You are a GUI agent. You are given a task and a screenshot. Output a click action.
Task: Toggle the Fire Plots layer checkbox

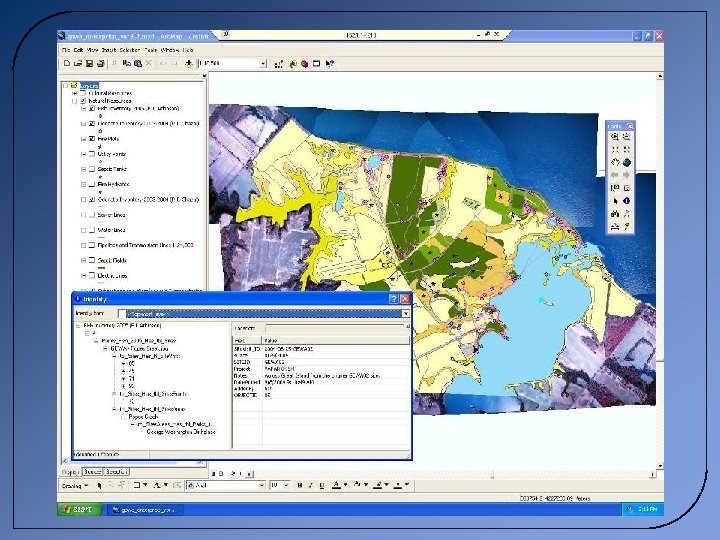click(92, 139)
